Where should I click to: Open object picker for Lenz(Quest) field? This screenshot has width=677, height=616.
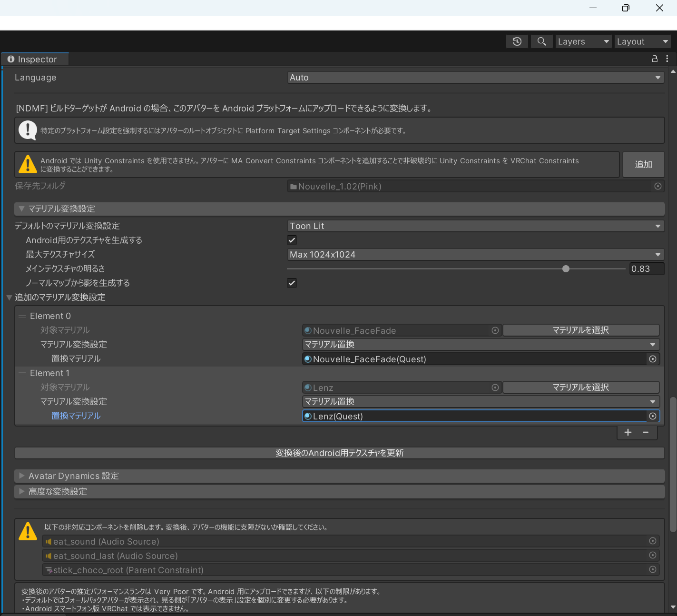653,416
